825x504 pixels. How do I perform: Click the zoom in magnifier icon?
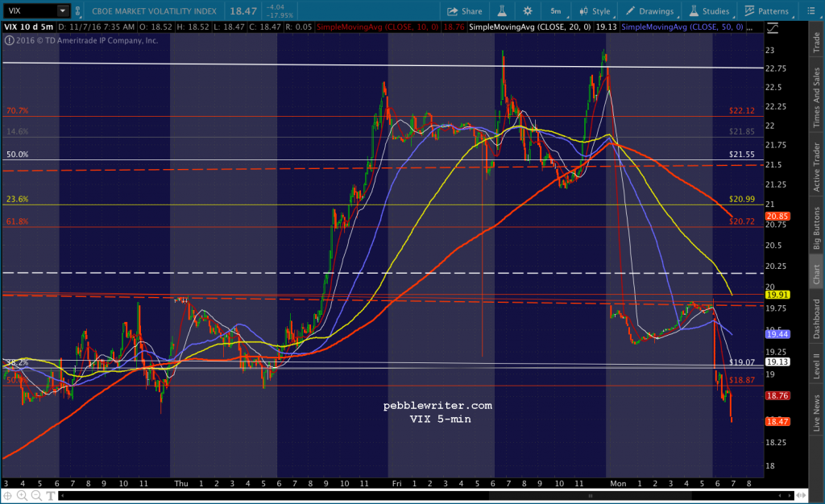22,495
